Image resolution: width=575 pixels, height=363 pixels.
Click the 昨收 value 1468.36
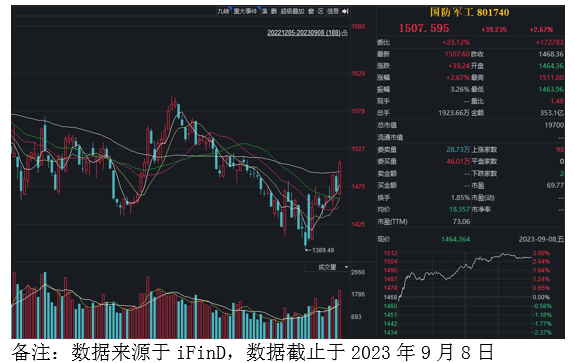click(551, 54)
